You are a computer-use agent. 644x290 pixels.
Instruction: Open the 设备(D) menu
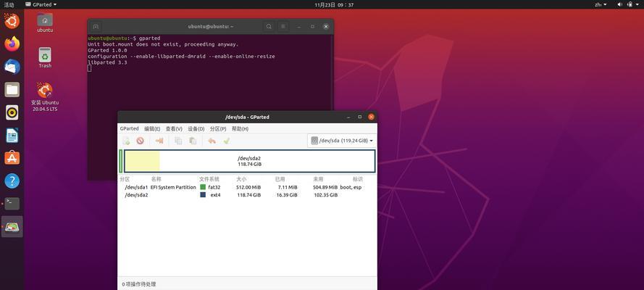[196, 128]
